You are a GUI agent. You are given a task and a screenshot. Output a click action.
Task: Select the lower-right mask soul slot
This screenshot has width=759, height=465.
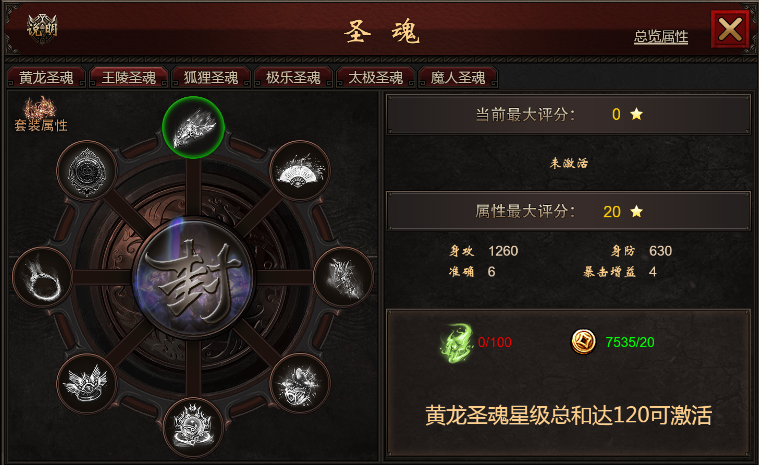point(300,383)
